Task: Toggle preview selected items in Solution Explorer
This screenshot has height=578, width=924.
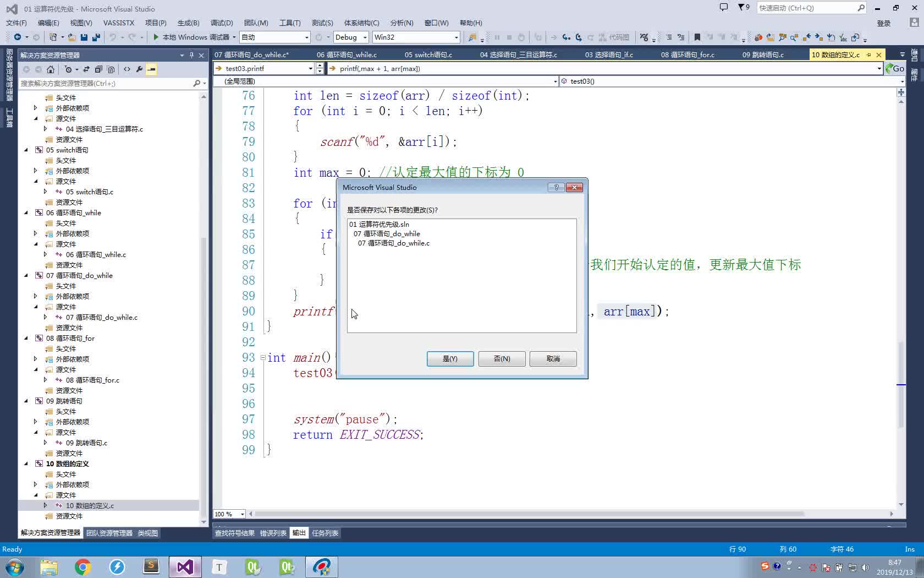Action: coord(151,69)
